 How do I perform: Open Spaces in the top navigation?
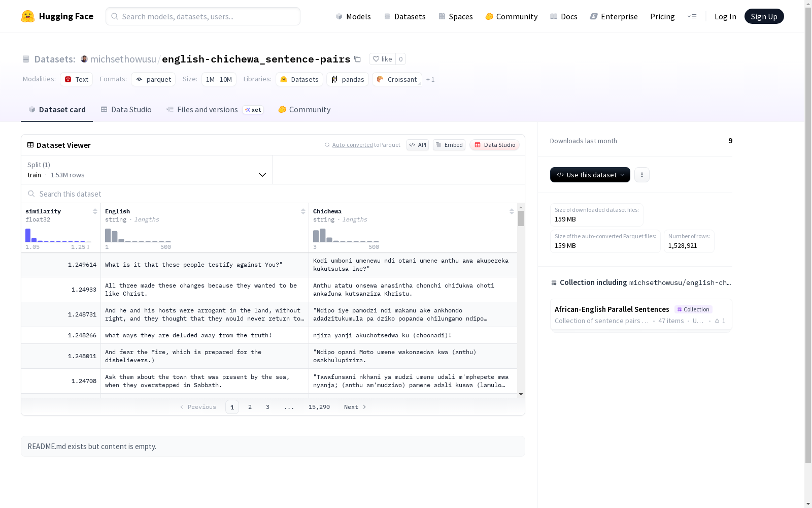pos(456,16)
